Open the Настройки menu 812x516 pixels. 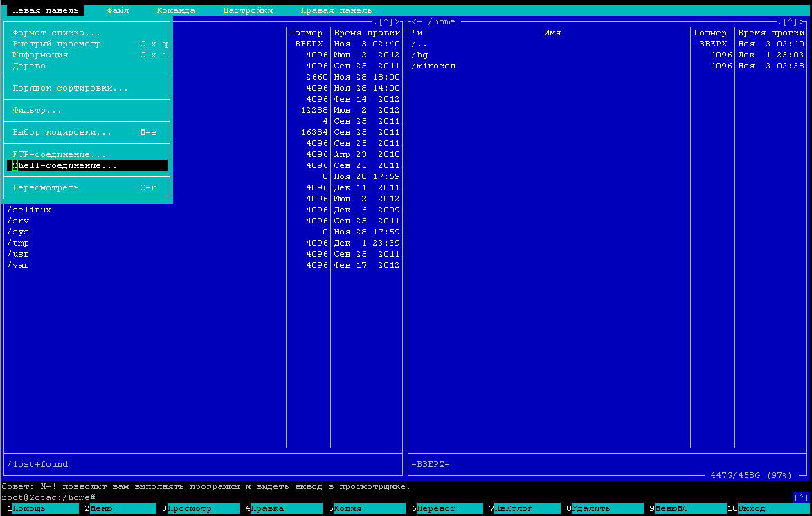248,10
